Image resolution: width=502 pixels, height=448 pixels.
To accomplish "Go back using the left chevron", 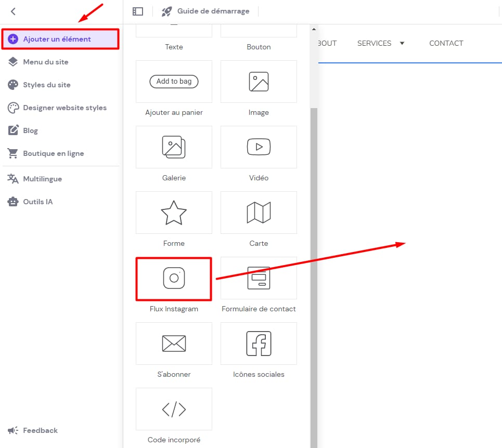I will click(14, 11).
